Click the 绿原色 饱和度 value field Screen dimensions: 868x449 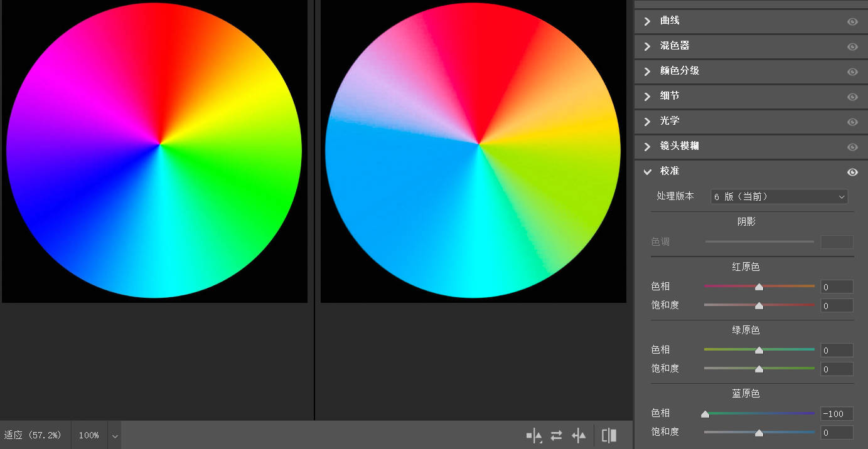(837, 369)
